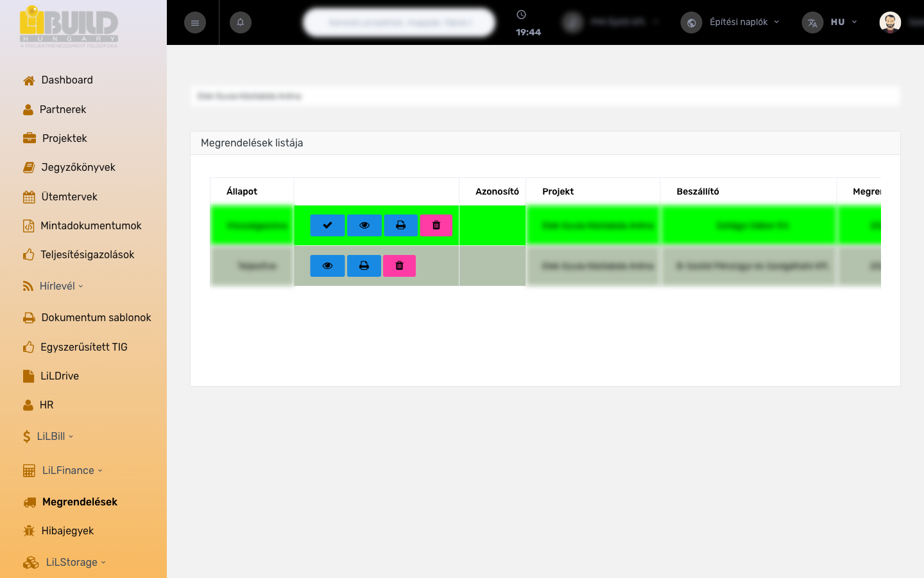Click the LiLStorage boxes icon
Viewport: 924px width, 578px height.
(x=31, y=563)
